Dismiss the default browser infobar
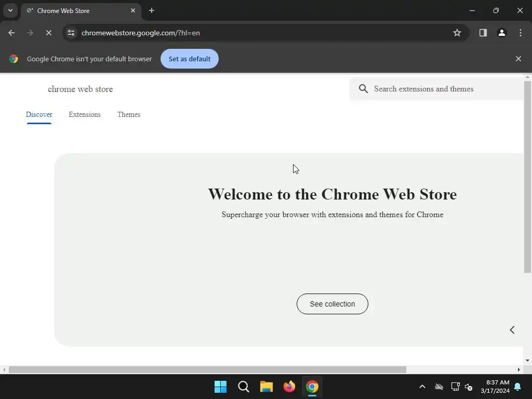 (518, 59)
